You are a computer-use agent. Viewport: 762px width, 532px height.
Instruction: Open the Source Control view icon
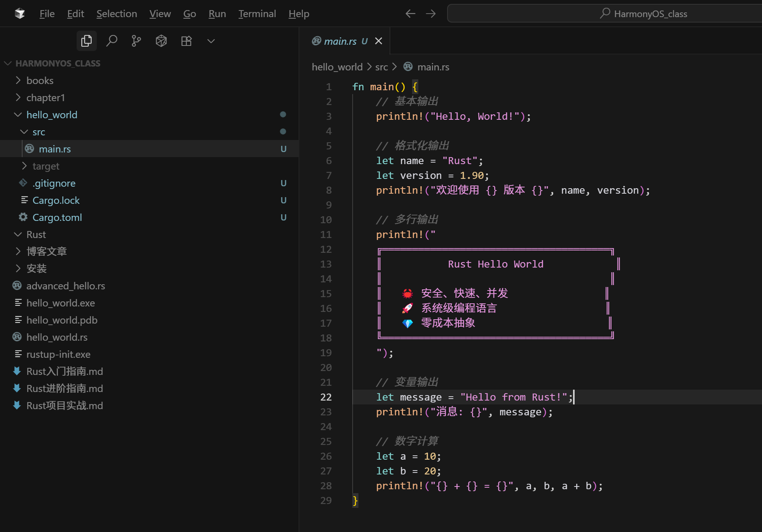[136, 41]
